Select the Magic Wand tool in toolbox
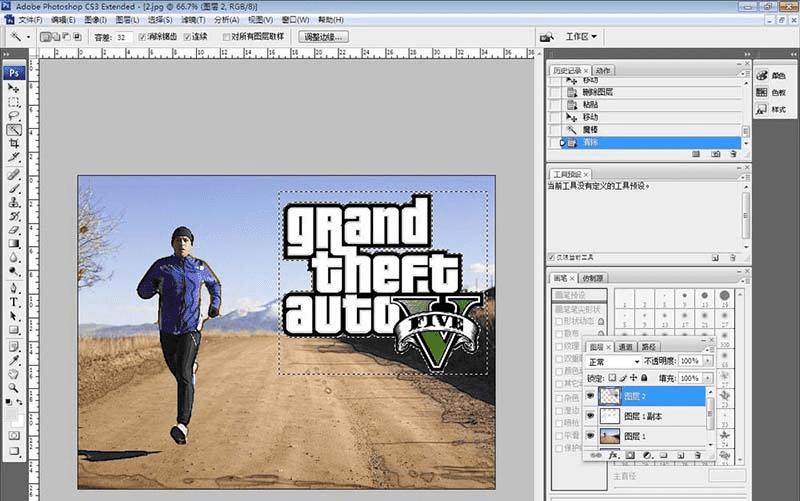This screenshot has height=501, width=800. 14,130
